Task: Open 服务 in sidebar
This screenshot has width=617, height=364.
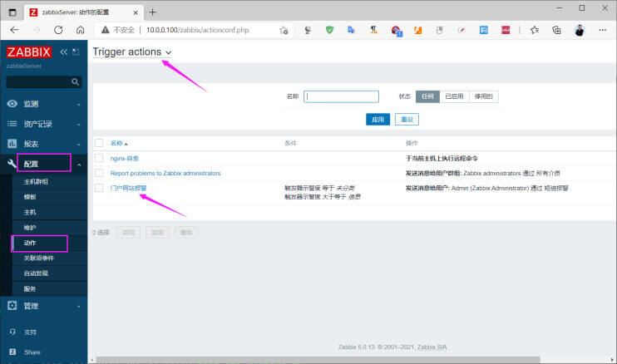Action: coord(30,288)
